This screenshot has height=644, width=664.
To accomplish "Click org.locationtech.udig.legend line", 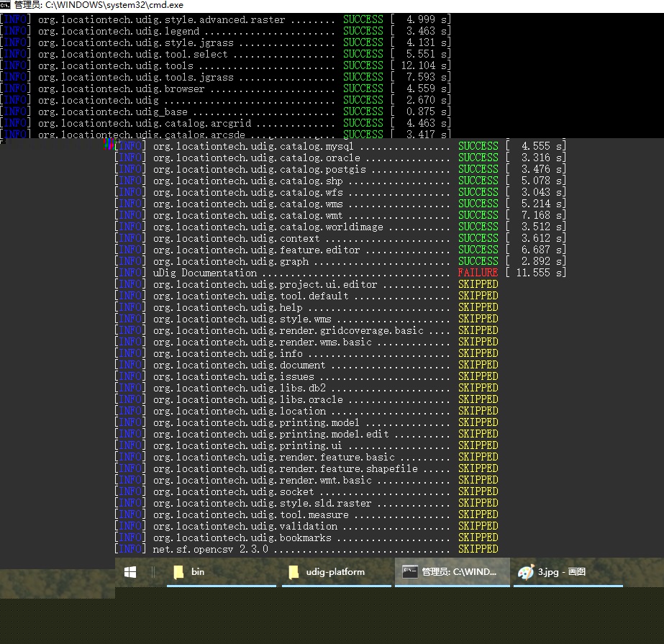I will pyautogui.click(x=225, y=31).
